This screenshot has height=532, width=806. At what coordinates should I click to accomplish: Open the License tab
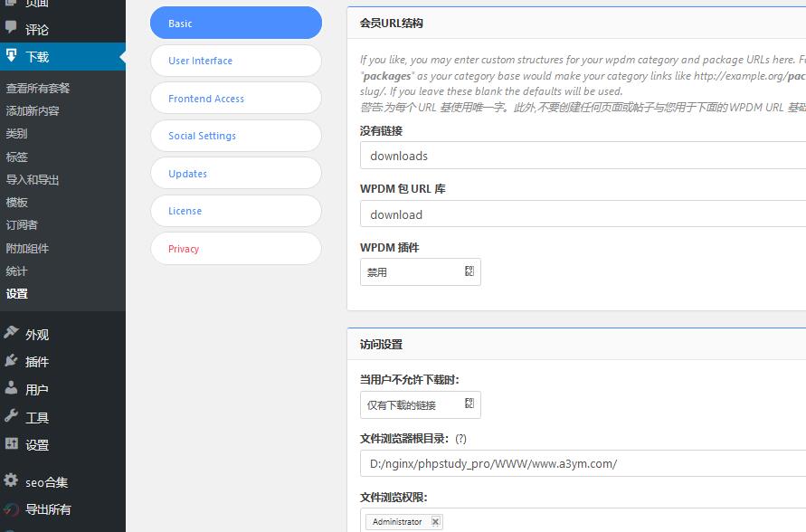(236, 211)
